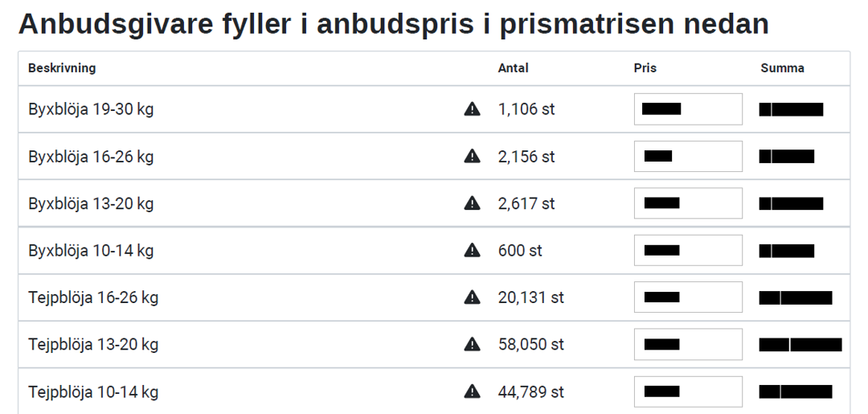868x414 pixels.
Task: Focus the Pris field for Byxblöja 16-26 kg
Action: click(688, 156)
